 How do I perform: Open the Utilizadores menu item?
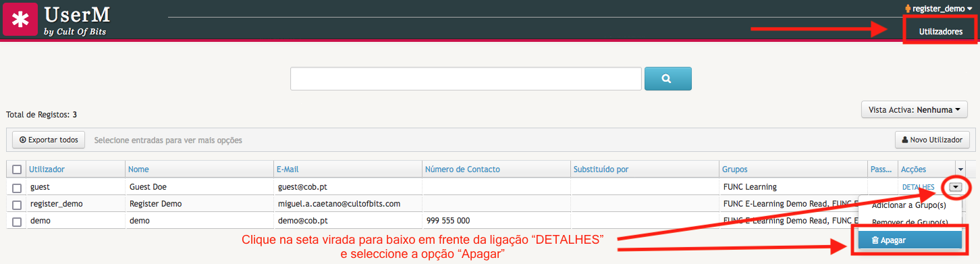(x=940, y=31)
